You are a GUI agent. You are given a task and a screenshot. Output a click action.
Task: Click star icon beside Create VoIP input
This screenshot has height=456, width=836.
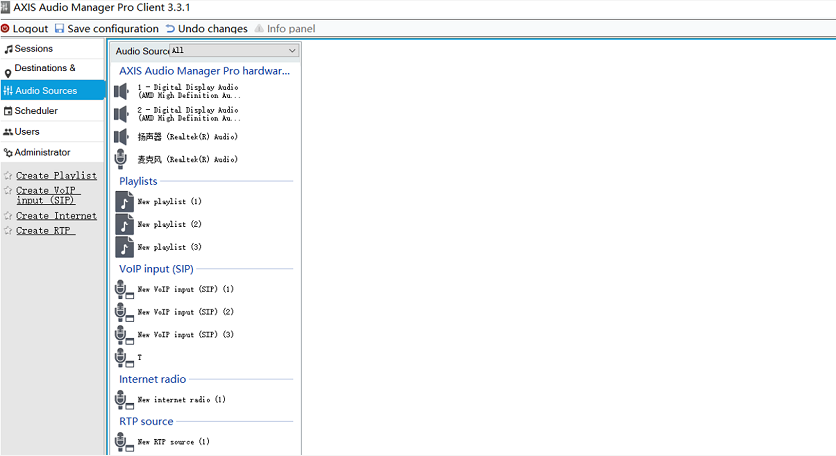coord(8,190)
